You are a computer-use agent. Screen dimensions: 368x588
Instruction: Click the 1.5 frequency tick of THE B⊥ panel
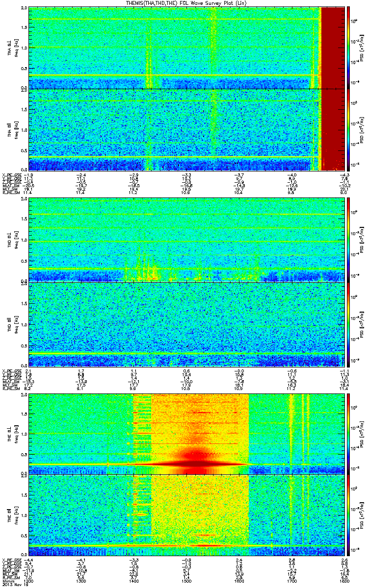click(x=24, y=414)
